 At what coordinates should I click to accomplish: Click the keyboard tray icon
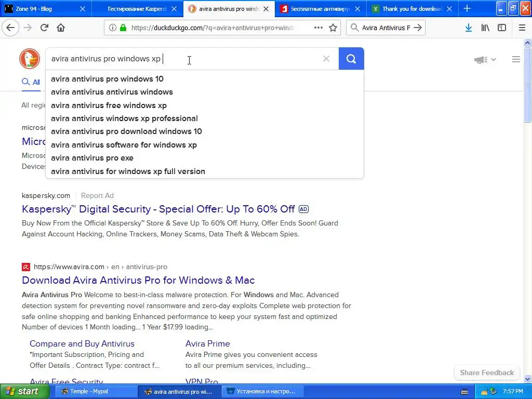464,392
